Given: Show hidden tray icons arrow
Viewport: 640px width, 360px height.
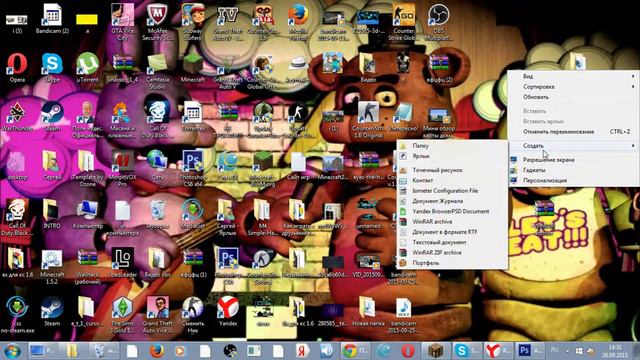Looking at the screenshot, I should click(567, 351).
